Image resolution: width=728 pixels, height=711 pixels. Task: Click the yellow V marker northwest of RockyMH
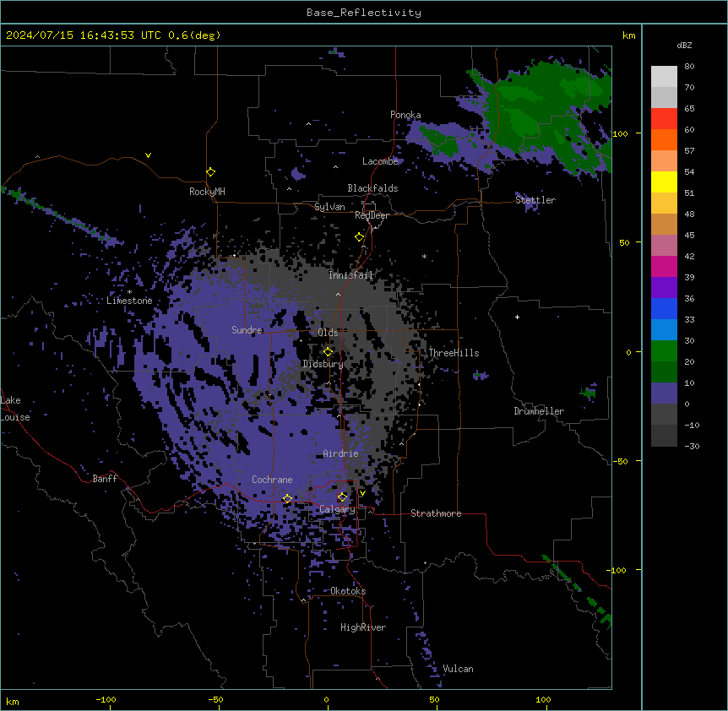pos(148,155)
